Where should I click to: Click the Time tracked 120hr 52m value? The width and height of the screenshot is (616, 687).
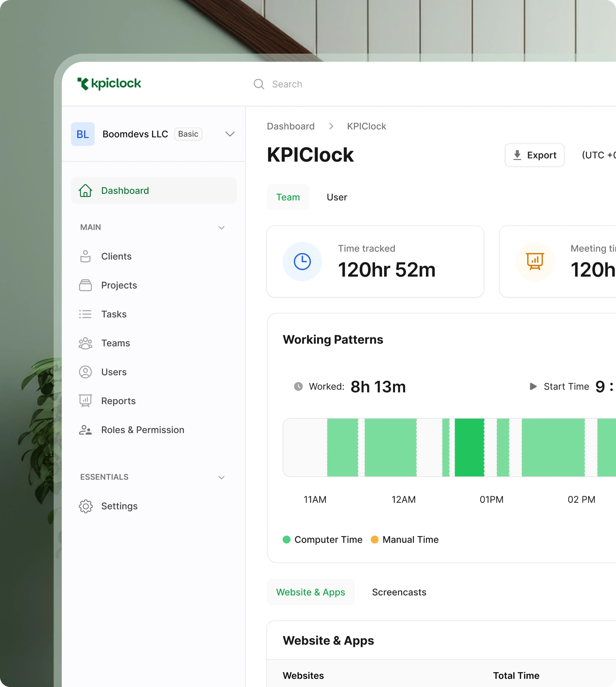(x=387, y=270)
